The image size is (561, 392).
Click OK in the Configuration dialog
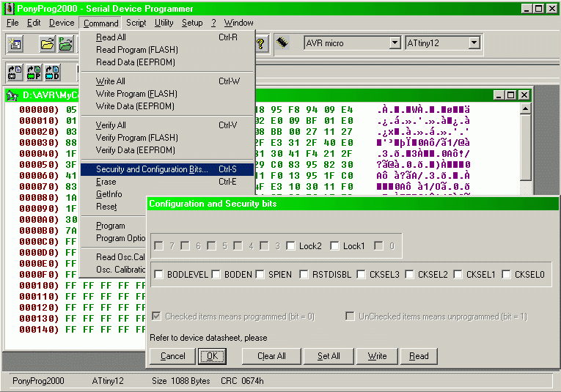(212, 356)
